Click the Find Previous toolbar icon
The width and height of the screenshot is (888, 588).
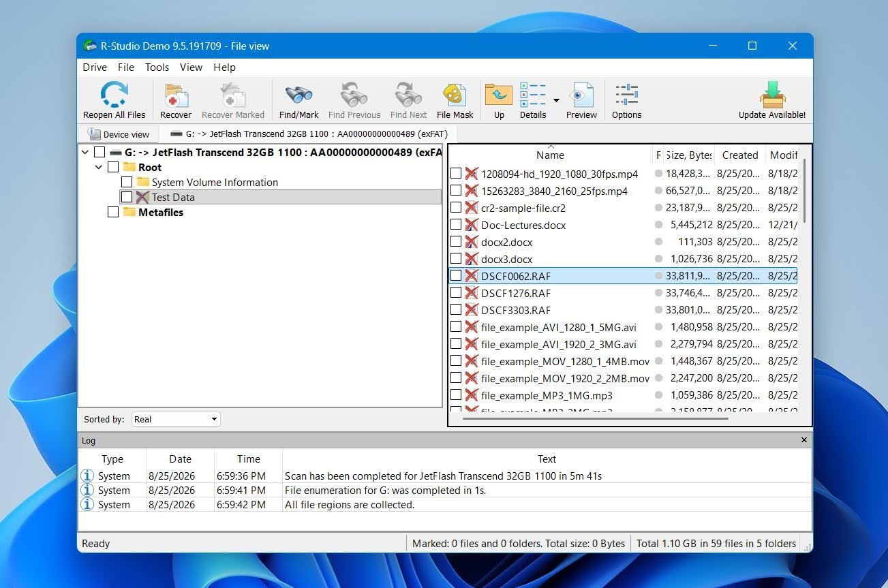point(354,95)
